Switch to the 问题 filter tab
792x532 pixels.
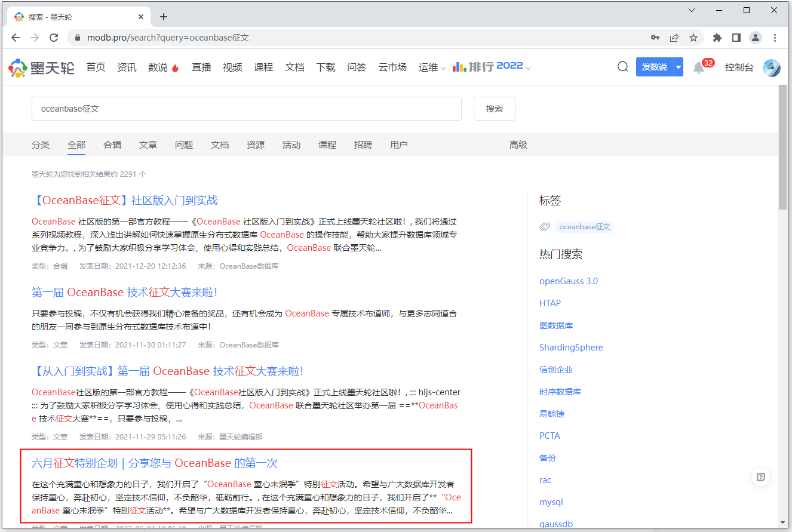coord(184,145)
